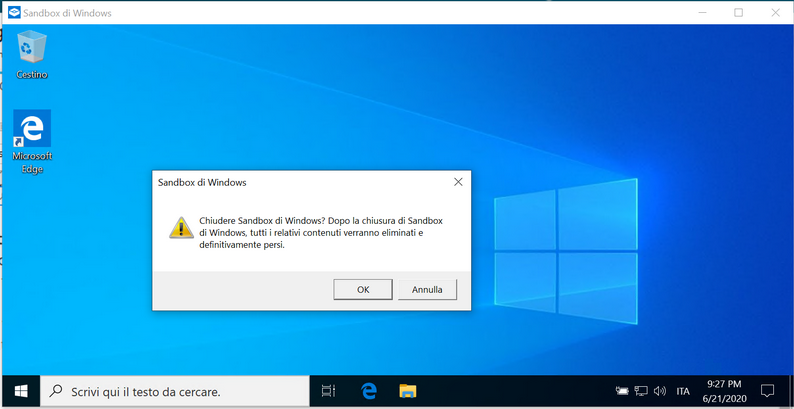
Task: Switch input language ITA indicator
Action: coord(683,391)
